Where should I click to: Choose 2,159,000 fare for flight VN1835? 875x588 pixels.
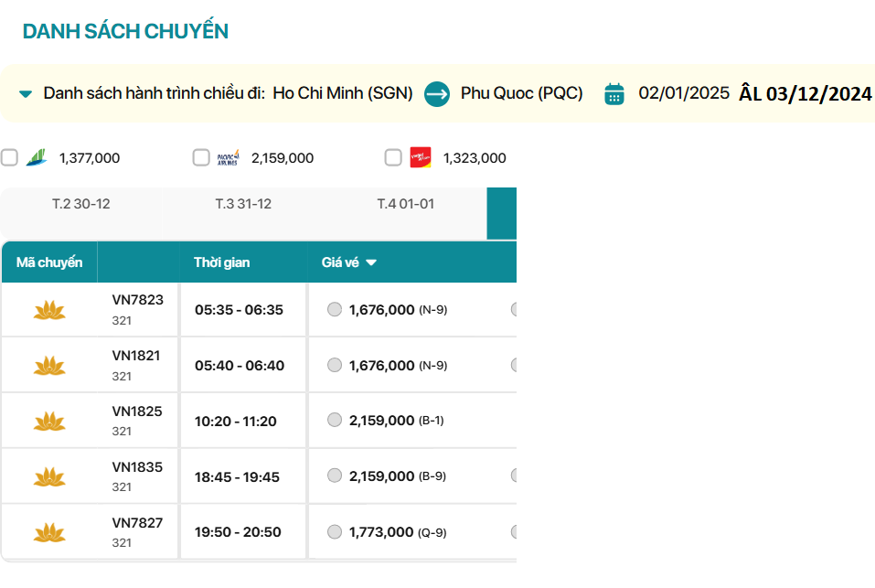tap(335, 476)
